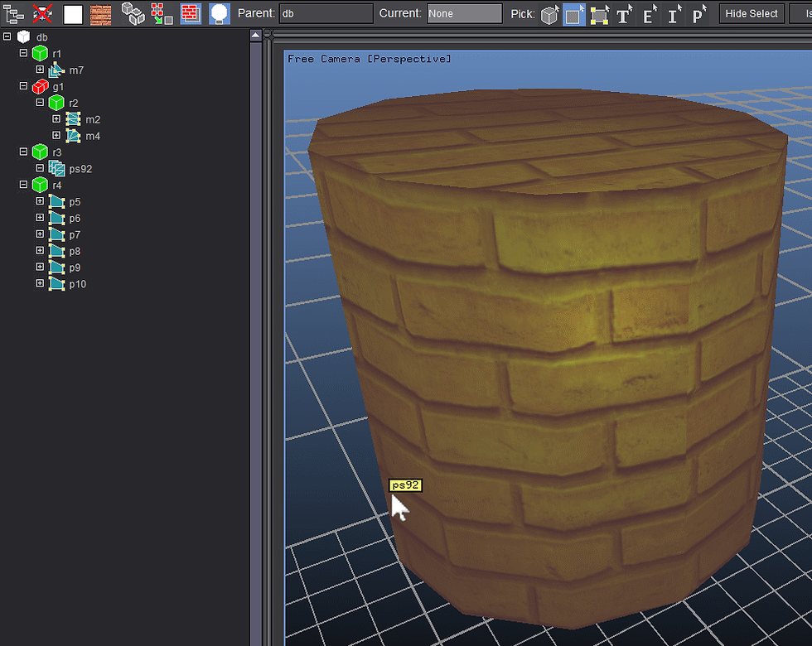Screen dimensions: 812x646
Task: Collapse the r1 tree node
Action: click(23, 53)
